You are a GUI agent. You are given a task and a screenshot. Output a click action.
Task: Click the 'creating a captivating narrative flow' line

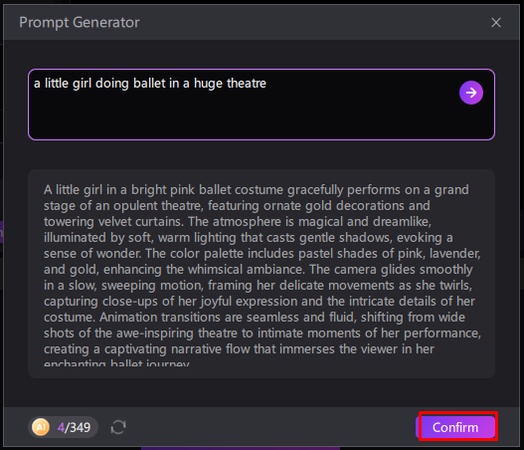(x=239, y=349)
